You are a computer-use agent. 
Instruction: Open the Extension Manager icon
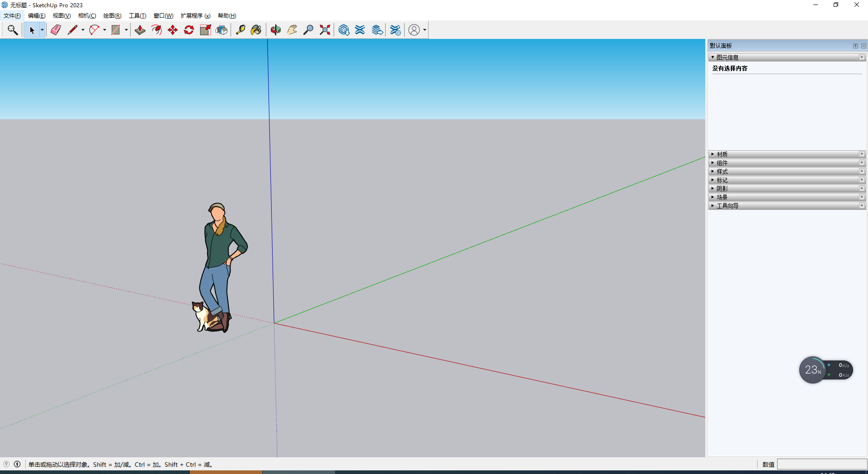click(x=395, y=30)
